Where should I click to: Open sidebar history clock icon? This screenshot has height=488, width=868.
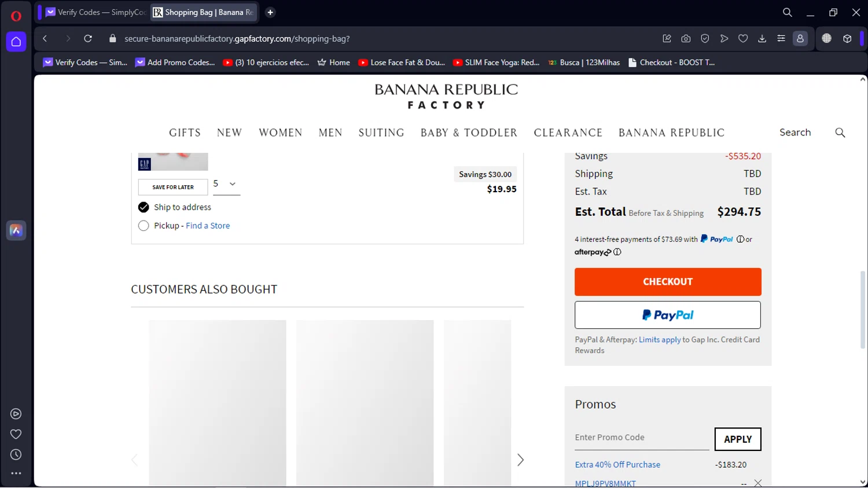[16, 454]
